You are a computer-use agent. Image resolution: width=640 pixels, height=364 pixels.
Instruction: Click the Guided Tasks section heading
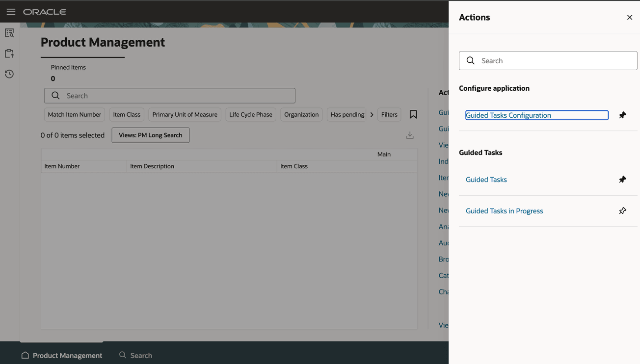click(480, 153)
